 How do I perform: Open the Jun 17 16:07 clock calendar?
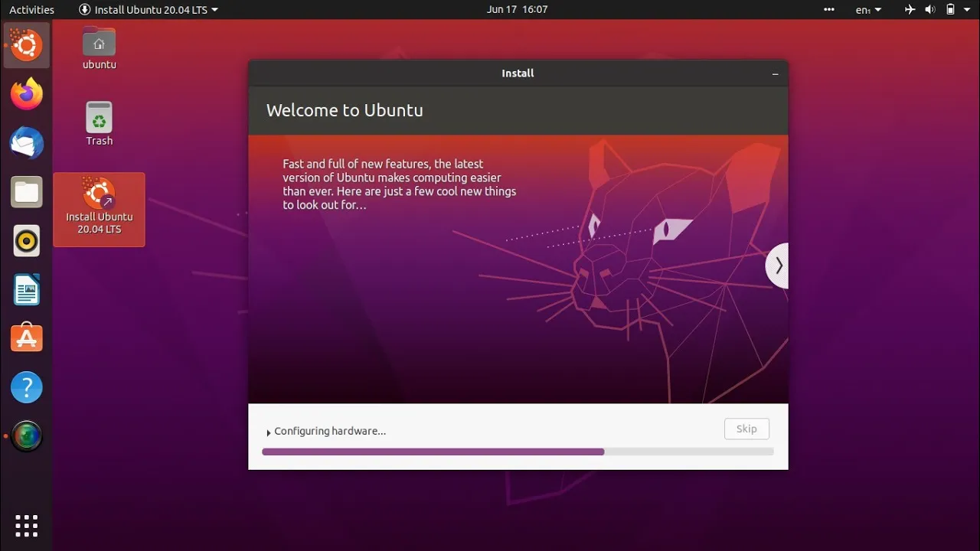coord(518,10)
